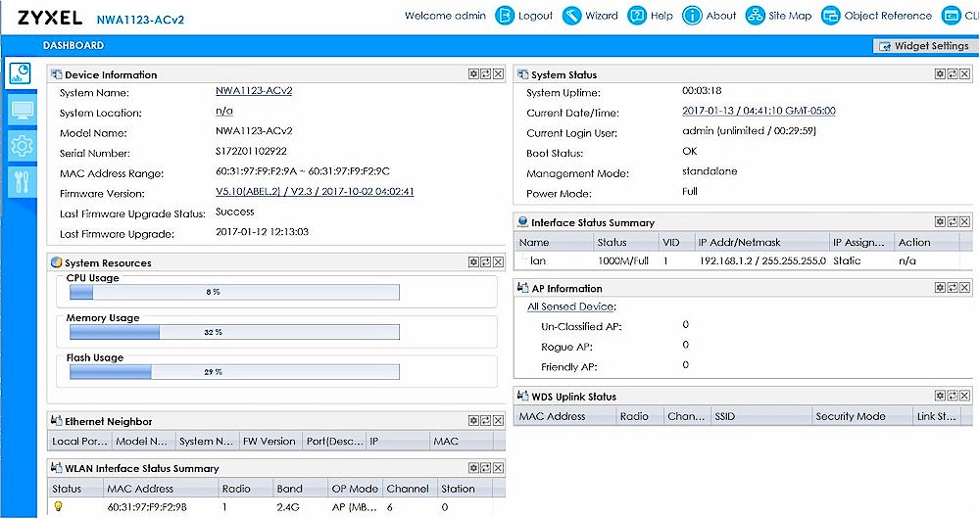Select serial number S172Z01102922 text
Screen dimensions: 980x519
click(251, 151)
